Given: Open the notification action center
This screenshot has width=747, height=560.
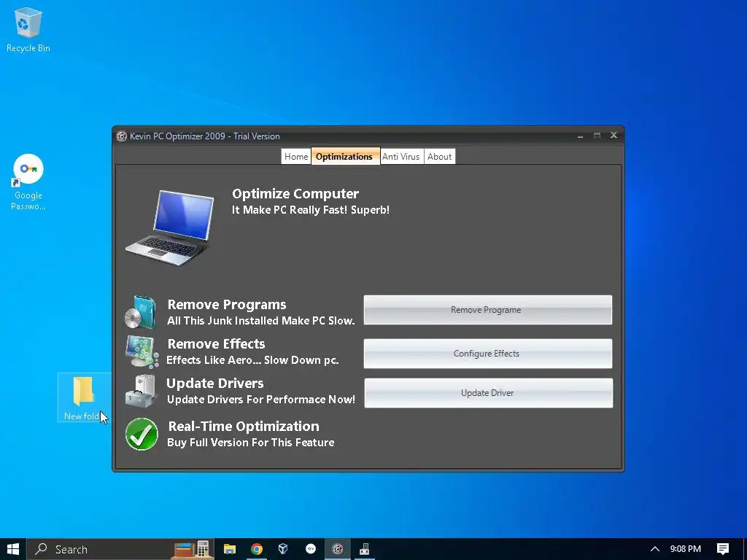Looking at the screenshot, I should [723, 549].
